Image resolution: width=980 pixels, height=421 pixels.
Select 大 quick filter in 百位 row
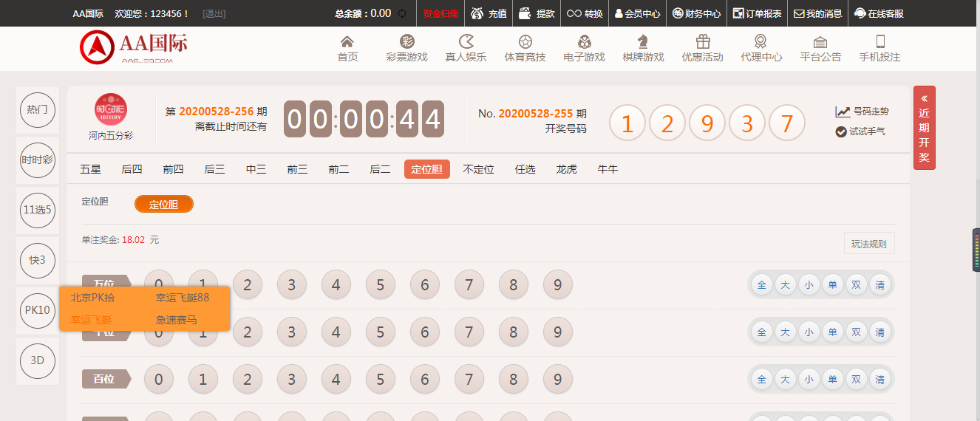click(785, 380)
